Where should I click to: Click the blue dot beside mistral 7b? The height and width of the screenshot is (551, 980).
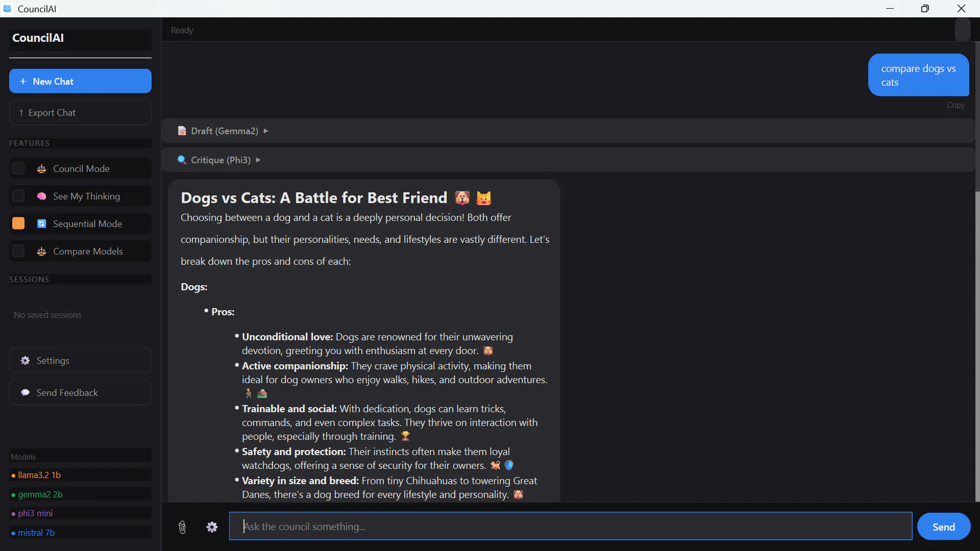13,533
